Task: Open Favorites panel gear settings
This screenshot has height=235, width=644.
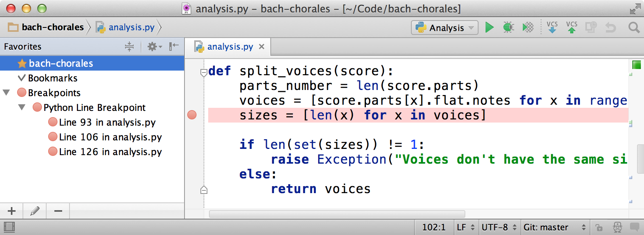Action: click(154, 47)
